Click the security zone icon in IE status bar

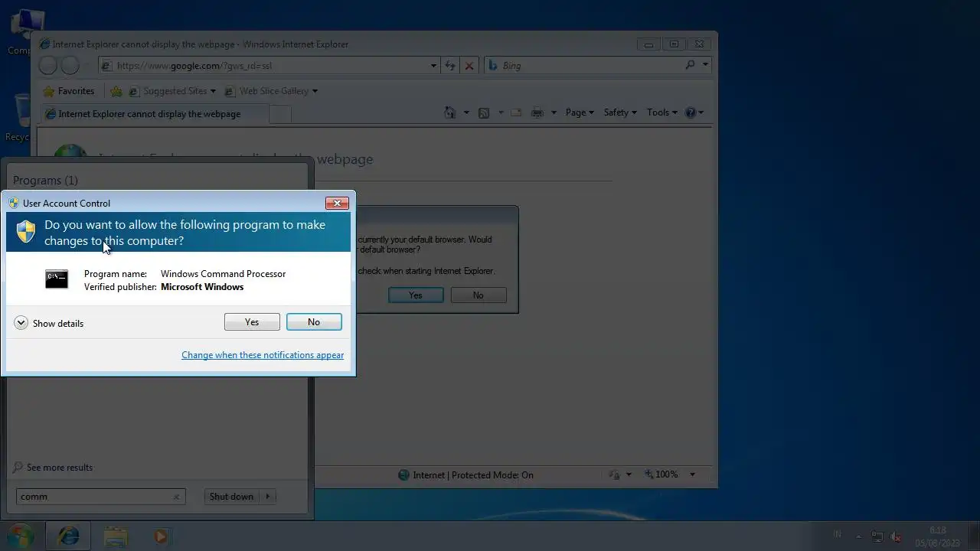click(x=403, y=475)
